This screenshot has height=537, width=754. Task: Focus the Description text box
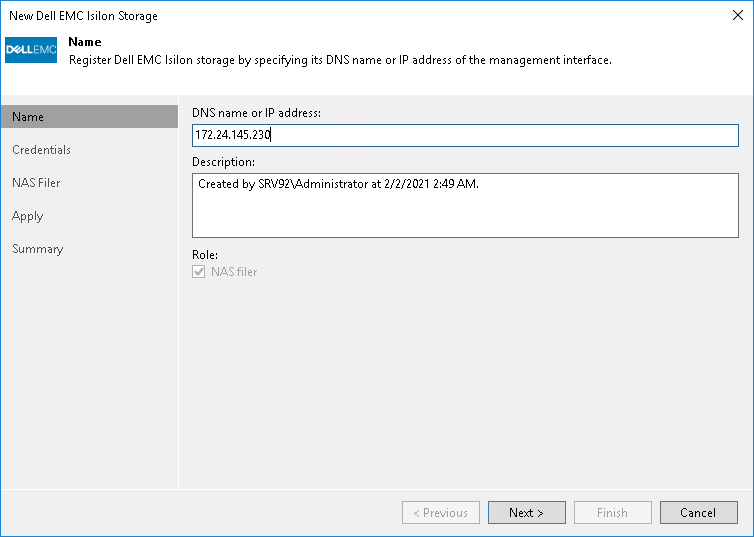click(464, 204)
